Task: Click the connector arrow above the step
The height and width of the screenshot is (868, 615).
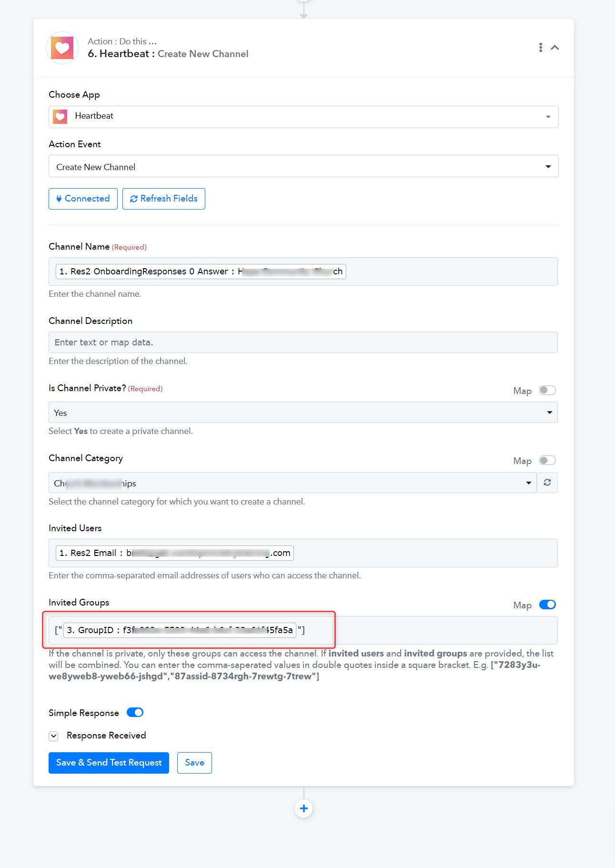Action: pos(303,10)
